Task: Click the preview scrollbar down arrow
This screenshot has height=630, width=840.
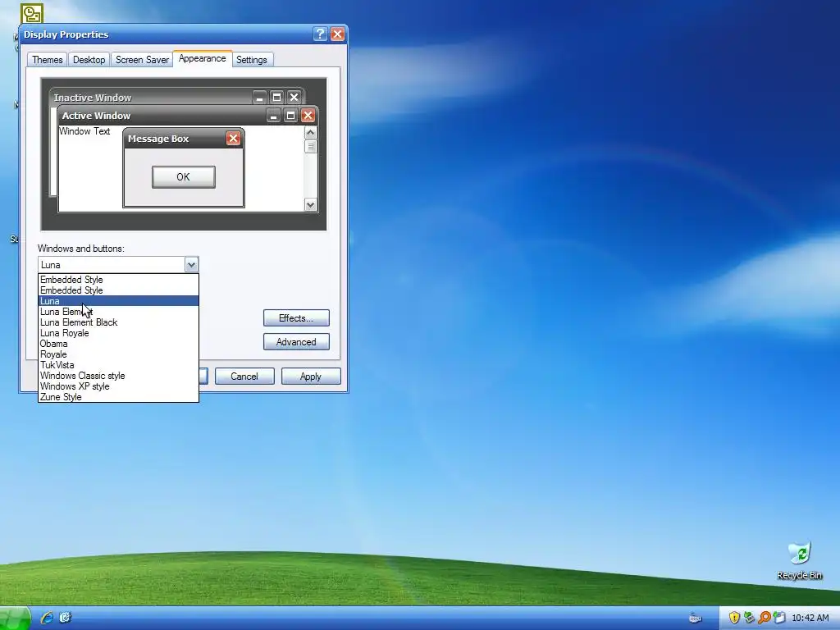Action: (x=310, y=204)
